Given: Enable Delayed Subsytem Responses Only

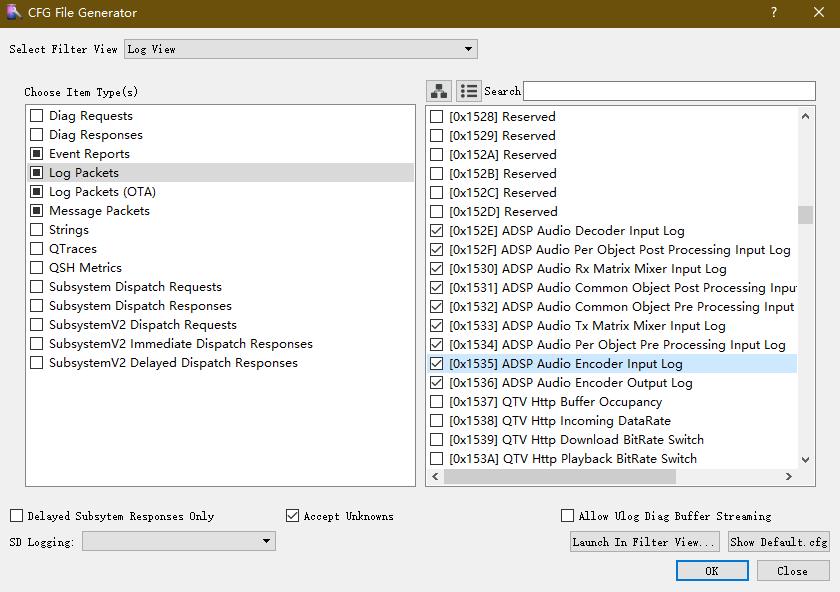Looking at the screenshot, I should (16, 515).
